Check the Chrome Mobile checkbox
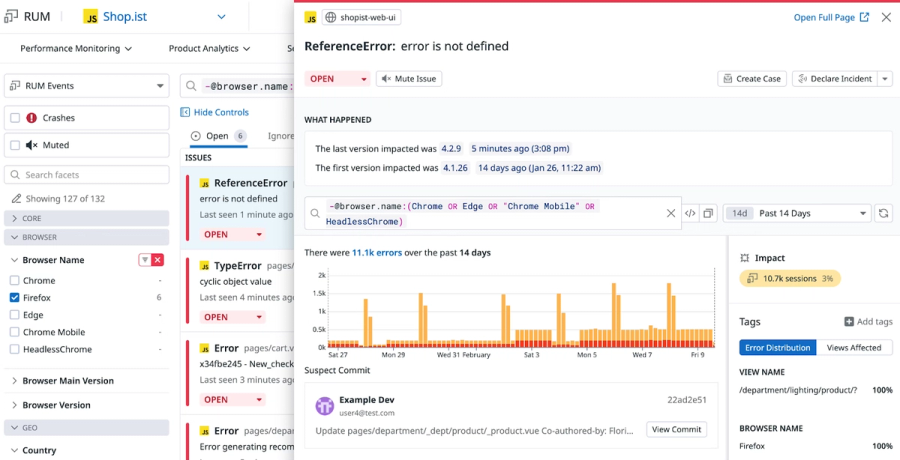 click(x=14, y=333)
